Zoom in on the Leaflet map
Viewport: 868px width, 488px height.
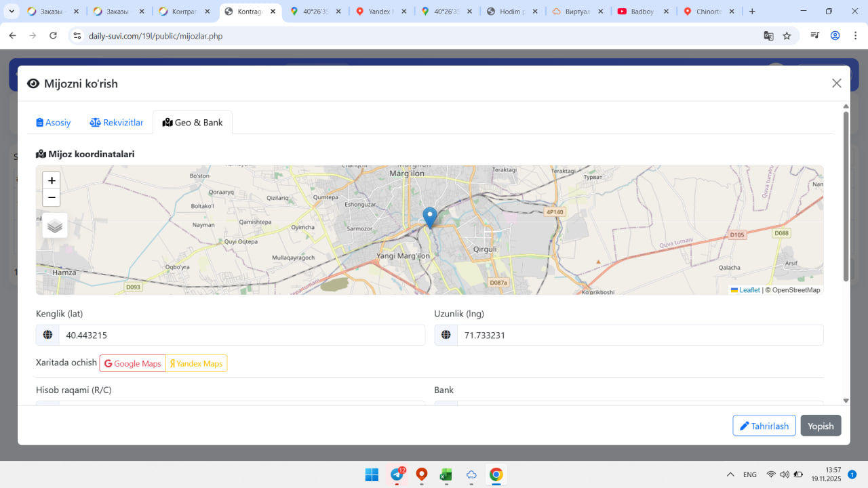tap(52, 181)
